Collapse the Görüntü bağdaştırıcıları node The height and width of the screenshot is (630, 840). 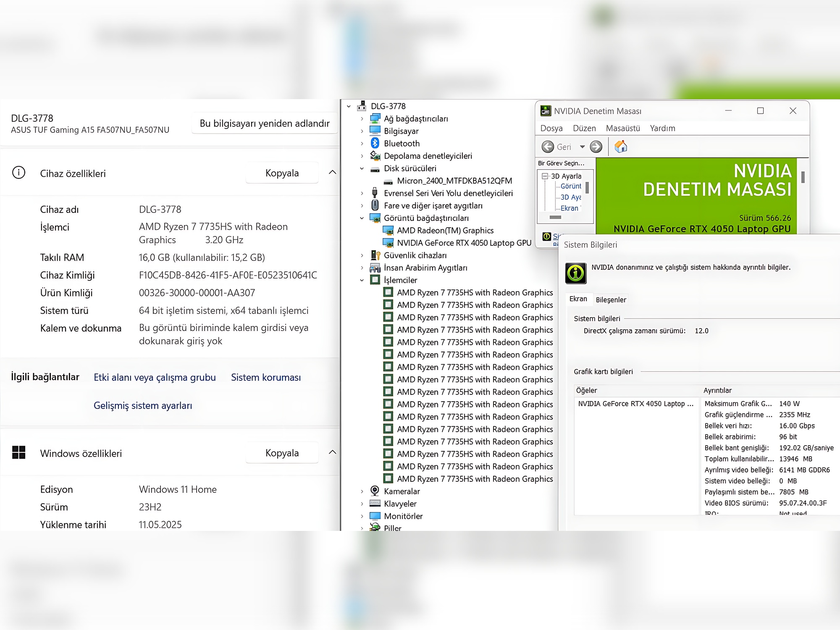[362, 218]
